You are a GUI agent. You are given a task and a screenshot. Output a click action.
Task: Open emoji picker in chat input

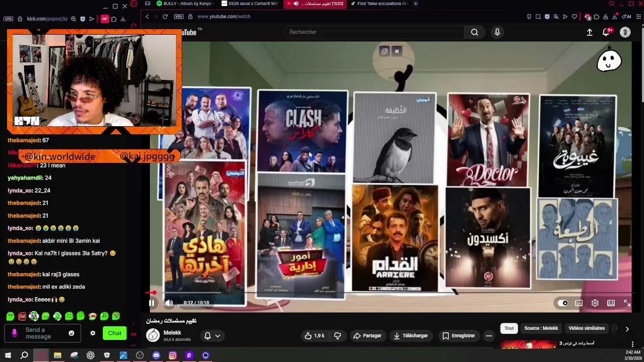(71, 333)
